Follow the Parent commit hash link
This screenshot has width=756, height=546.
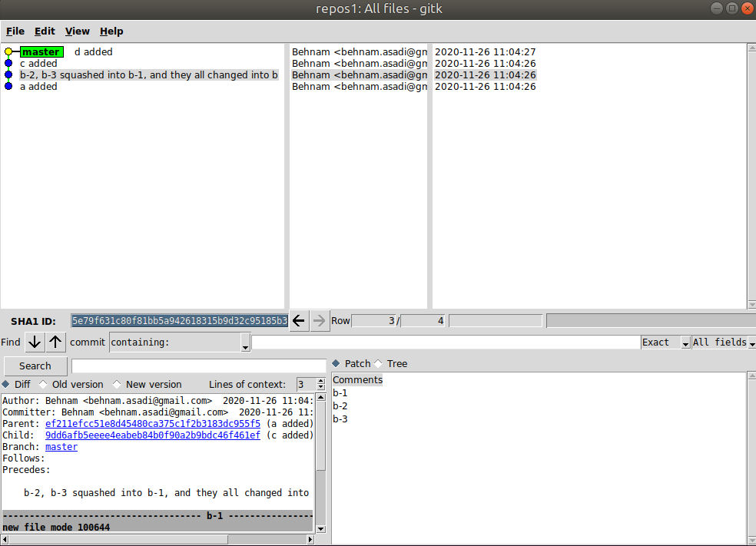[x=152, y=424]
